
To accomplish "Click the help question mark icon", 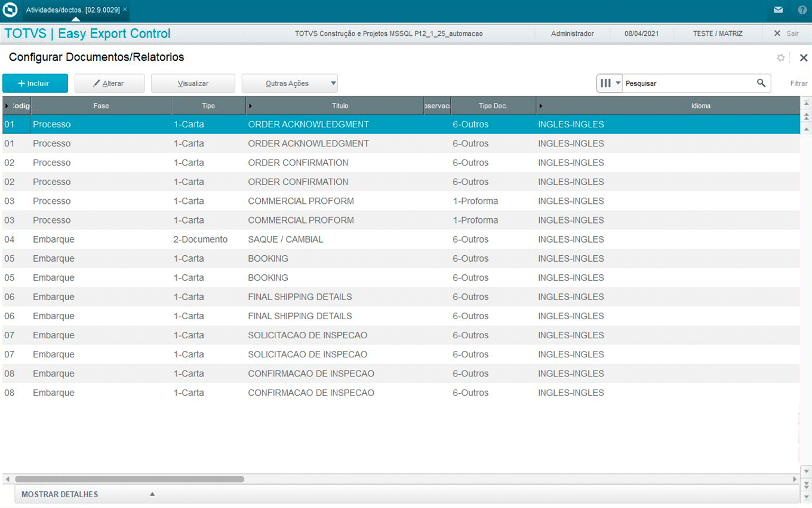I will (x=802, y=10).
